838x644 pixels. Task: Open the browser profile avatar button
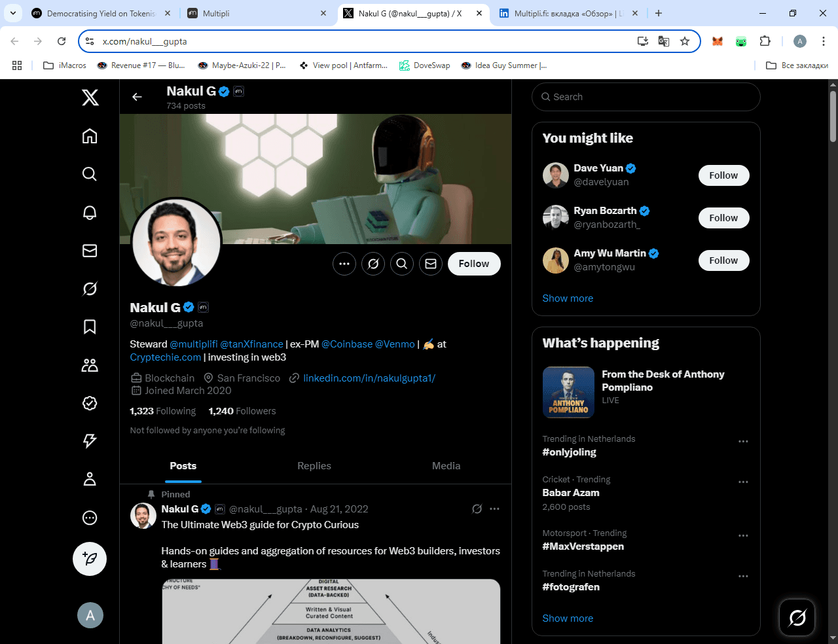(x=800, y=41)
